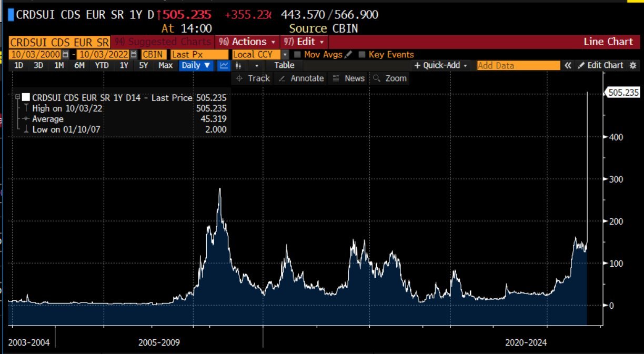The height and width of the screenshot is (354, 644).
Task: Click the end date field 10/03/2022
Action: pyautogui.click(x=104, y=54)
